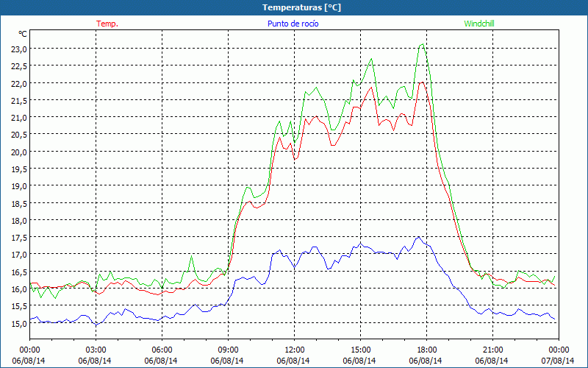Image resolution: width=588 pixels, height=368 pixels.
Task: Click the 18,0 y-axis value
Action: 19,220
